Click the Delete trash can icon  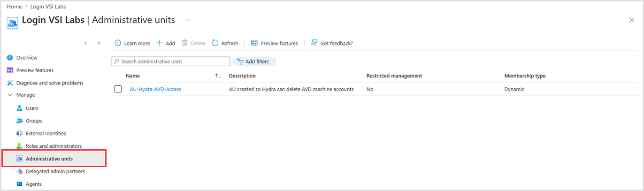185,43
